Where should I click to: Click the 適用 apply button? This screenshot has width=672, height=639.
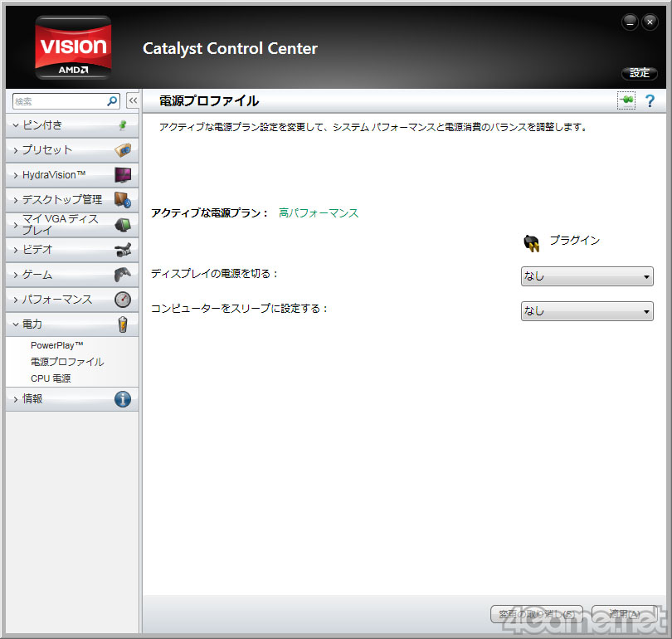(622, 614)
